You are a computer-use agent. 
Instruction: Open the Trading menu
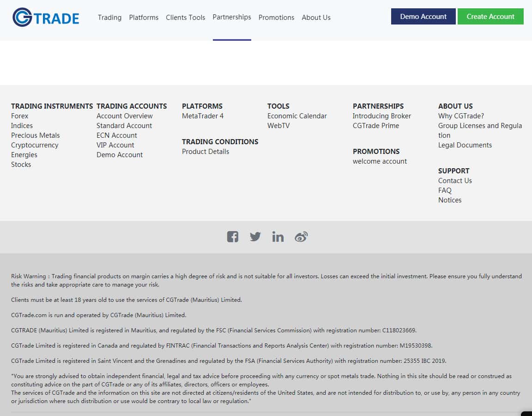(109, 17)
